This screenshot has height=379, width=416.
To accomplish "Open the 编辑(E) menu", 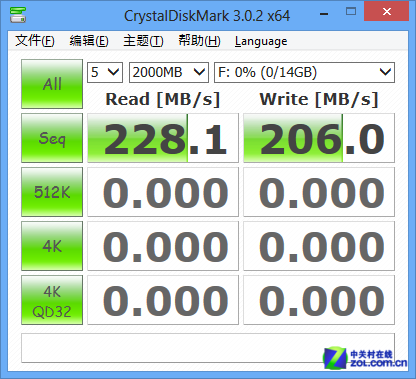I will point(89,41).
